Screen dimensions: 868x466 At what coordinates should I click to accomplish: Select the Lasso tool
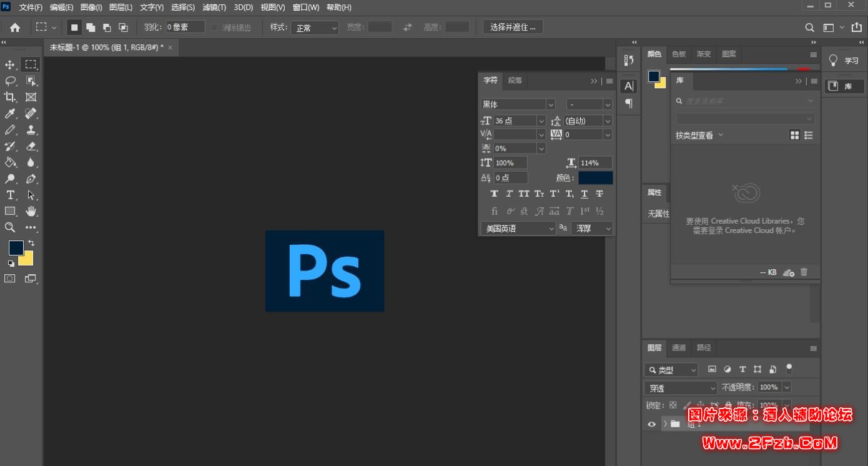coord(10,81)
